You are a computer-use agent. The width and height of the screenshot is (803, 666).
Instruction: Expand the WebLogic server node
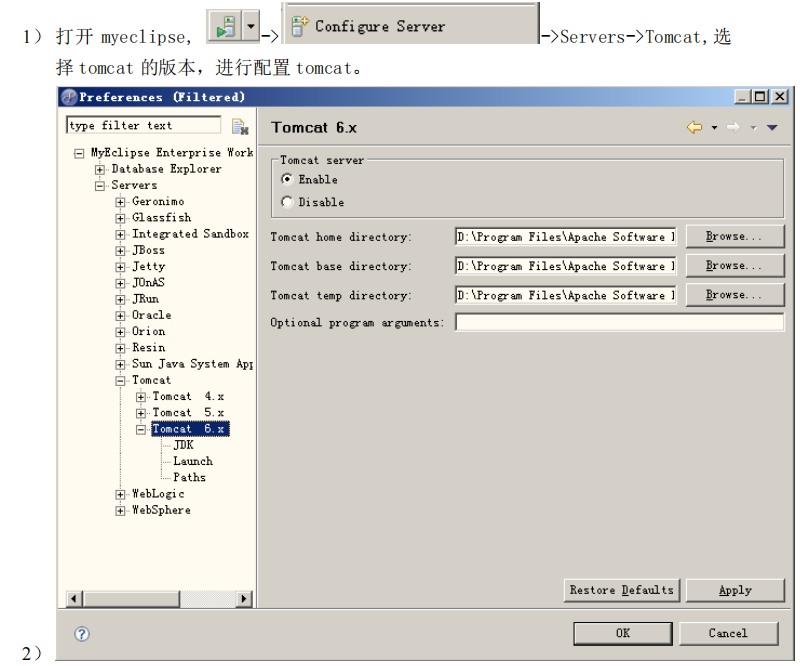[120, 494]
